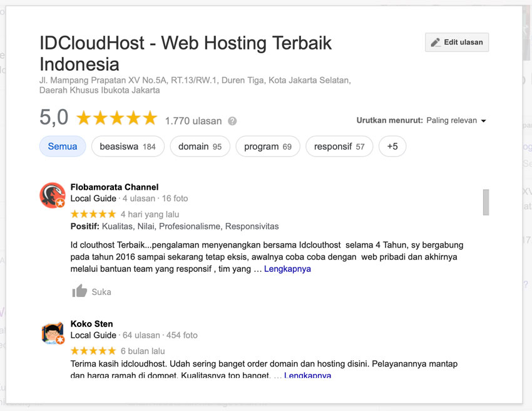Expand Koko Sten review with Lengkapnya
532x411 pixels.
pyautogui.click(x=307, y=375)
